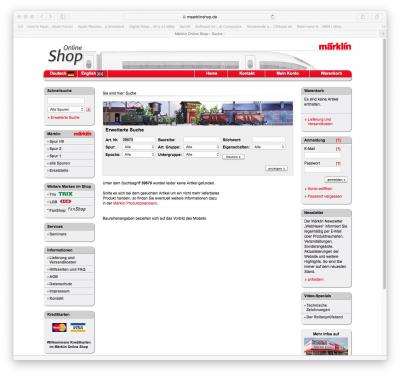The image size is (400, 376).
Task: Reload the page with Safari's reload icon
Action: tap(273, 16)
